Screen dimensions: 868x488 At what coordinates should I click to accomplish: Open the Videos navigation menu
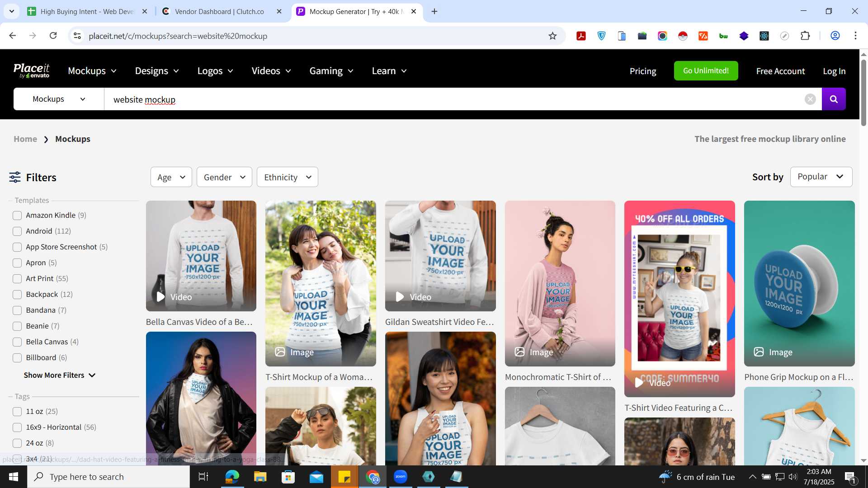coord(271,71)
